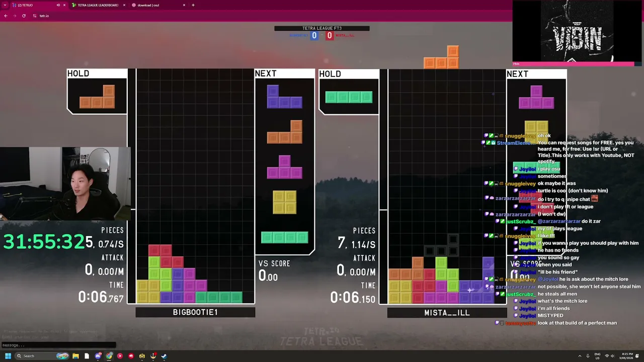Click the chat message "i'm all friends"
Screen dimensions: 644x362
(553, 308)
